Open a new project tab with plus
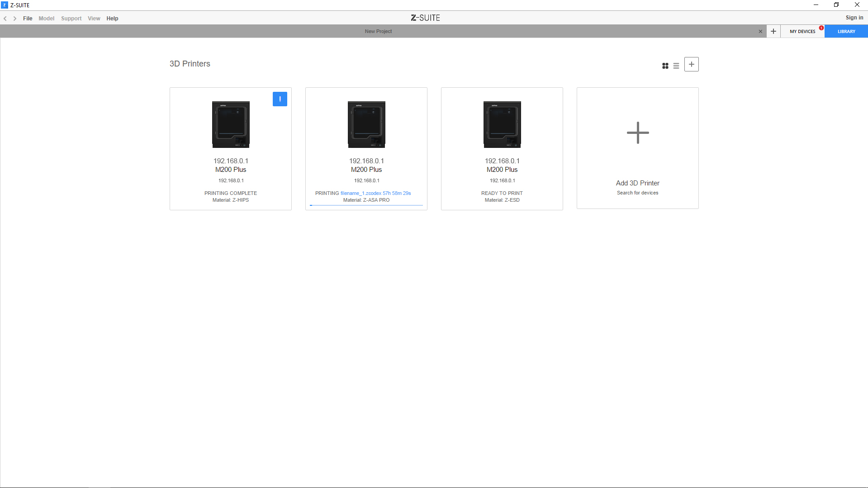The image size is (868, 488). (x=773, y=31)
